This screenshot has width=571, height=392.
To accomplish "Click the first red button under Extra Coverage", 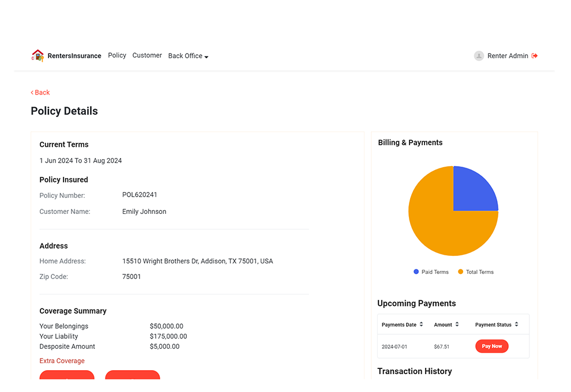I will pos(67,376).
